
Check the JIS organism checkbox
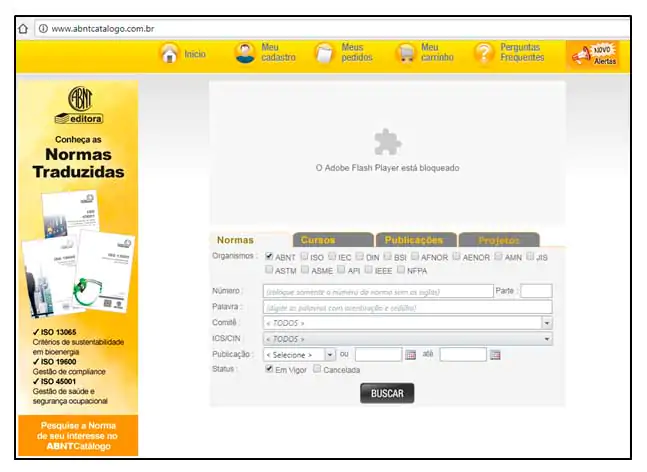530,256
